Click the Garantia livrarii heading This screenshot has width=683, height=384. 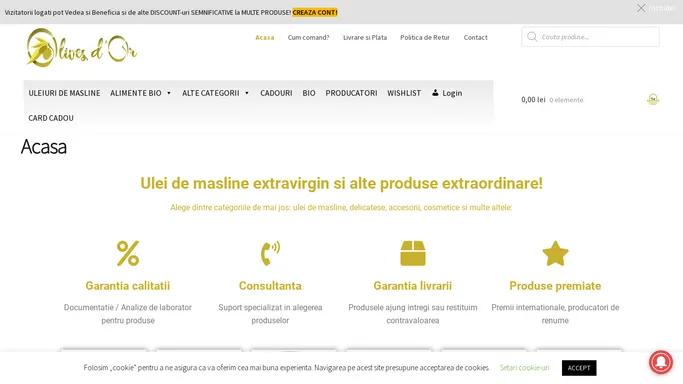click(413, 286)
